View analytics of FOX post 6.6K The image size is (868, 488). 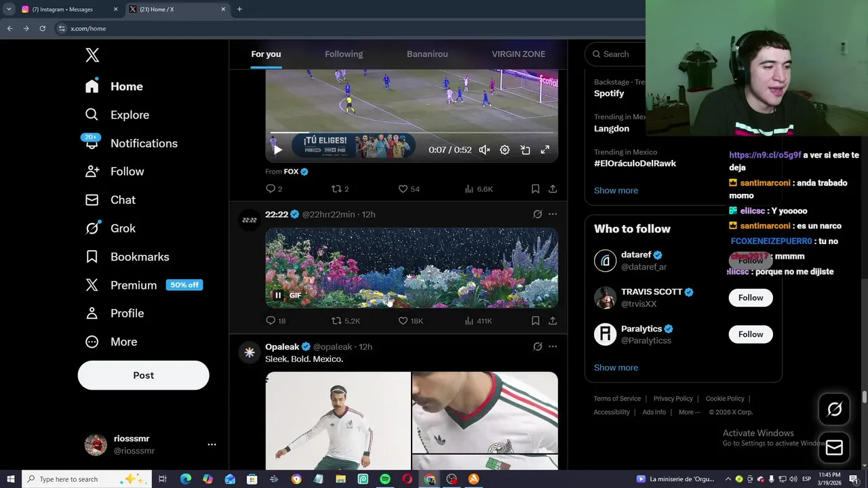click(x=479, y=189)
